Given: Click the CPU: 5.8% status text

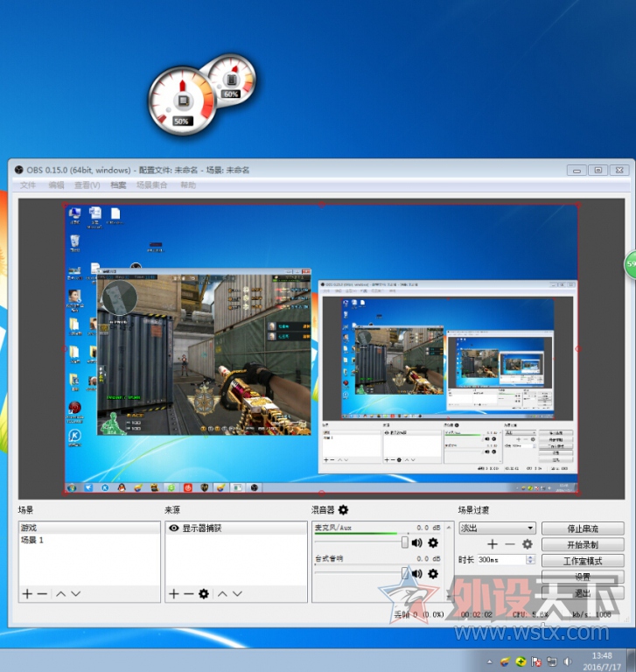Looking at the screenshot, I should click(530, 614).
